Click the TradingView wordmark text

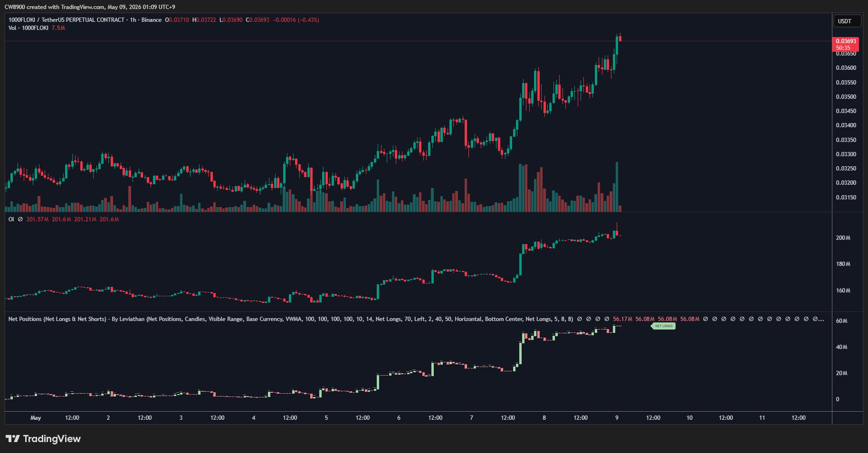52,439
